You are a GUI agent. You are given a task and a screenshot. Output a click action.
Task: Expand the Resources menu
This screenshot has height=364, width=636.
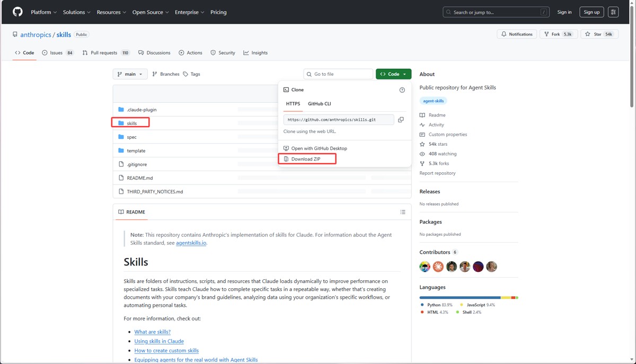point(111,12)
